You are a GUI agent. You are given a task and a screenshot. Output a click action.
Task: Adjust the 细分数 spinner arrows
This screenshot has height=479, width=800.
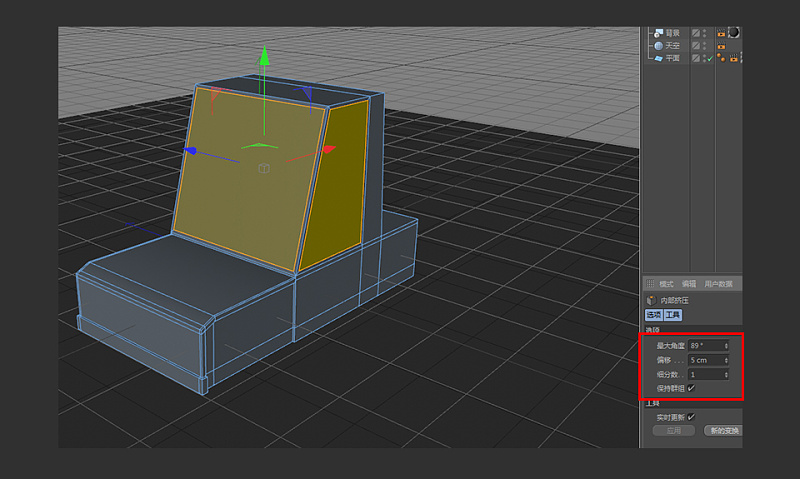(x=727, y=374)
